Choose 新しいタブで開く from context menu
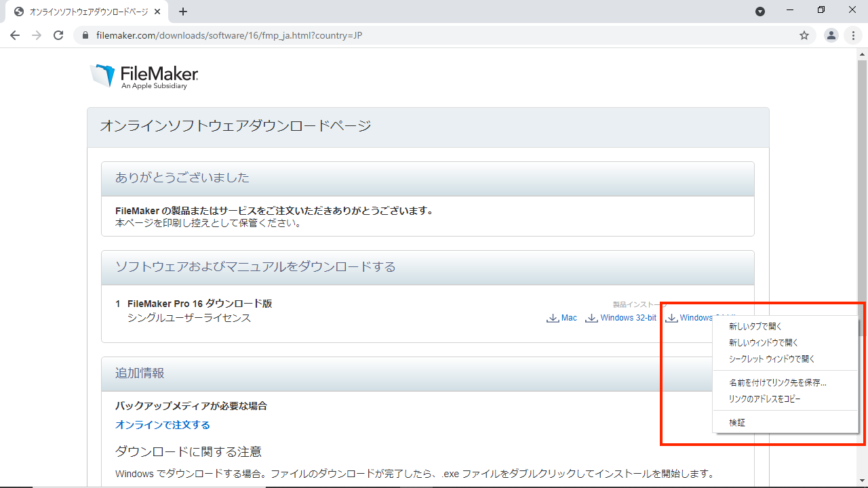Screen dimensions: 868x488 pos(785,327)
